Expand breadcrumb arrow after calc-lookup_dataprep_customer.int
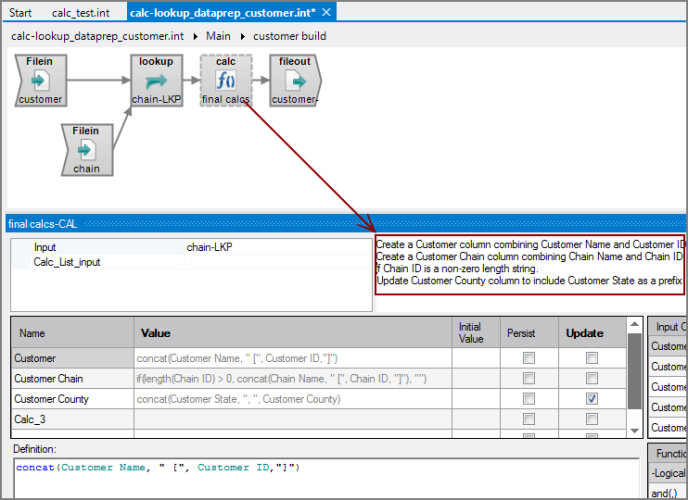This screenshot has height=500, width=688. [x=195, y=36]
